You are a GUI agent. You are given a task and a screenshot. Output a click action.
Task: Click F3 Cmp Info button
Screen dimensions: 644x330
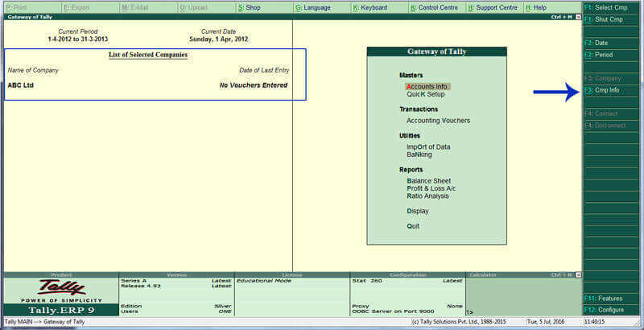[611, 90]
